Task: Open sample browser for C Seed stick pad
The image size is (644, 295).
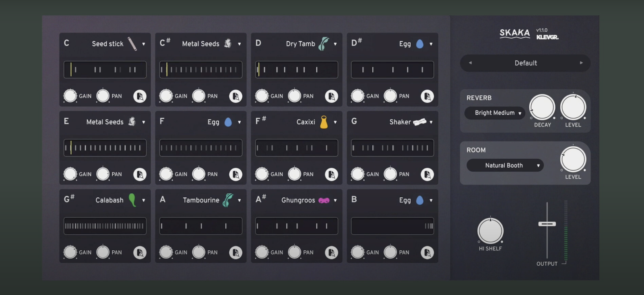Action: [140, 96]
